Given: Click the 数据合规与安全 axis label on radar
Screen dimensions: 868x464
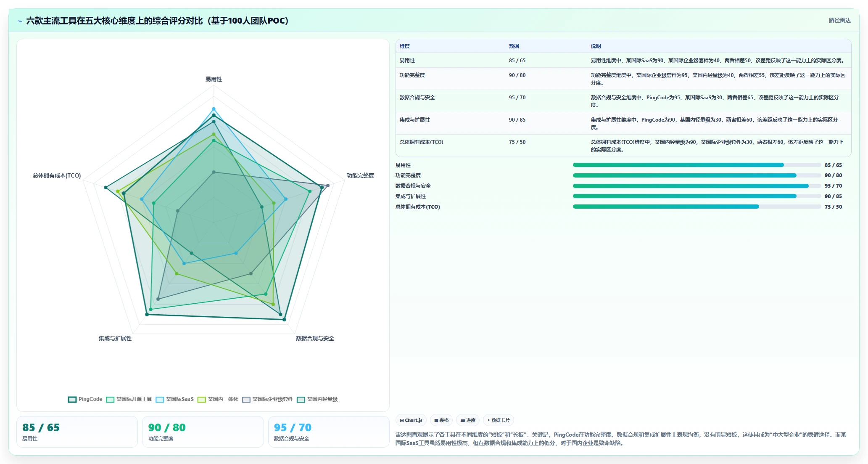Looking at the screenshot, I should (315, 338).
